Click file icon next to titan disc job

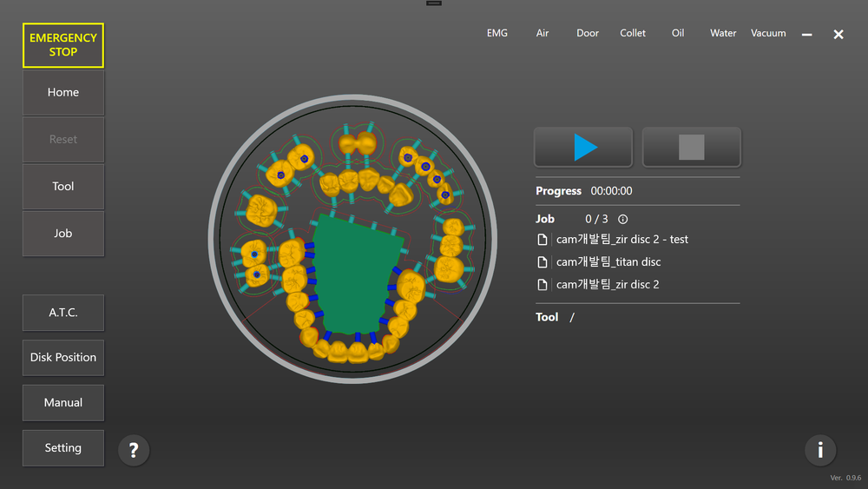pos(542,262)
